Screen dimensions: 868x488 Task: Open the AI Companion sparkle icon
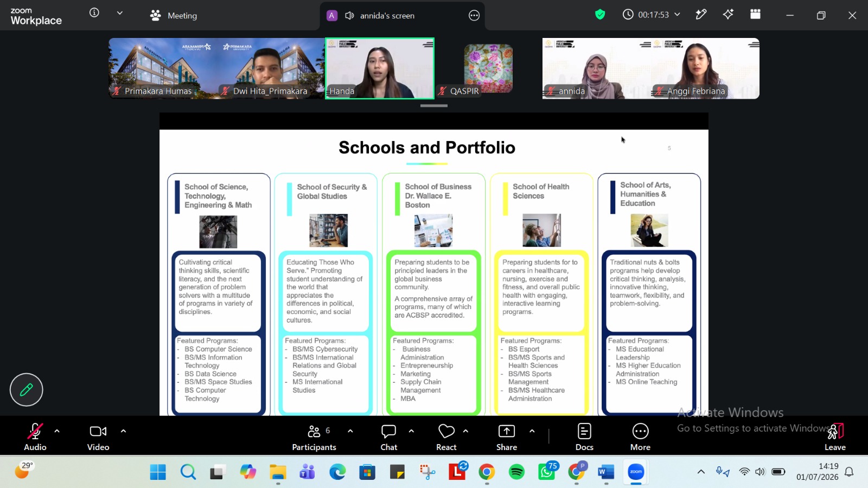[728, 15]
